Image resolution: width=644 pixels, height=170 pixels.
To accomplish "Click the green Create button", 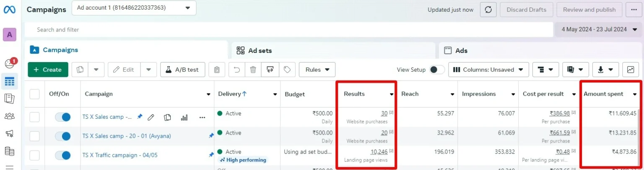I will tap(48, 70).
